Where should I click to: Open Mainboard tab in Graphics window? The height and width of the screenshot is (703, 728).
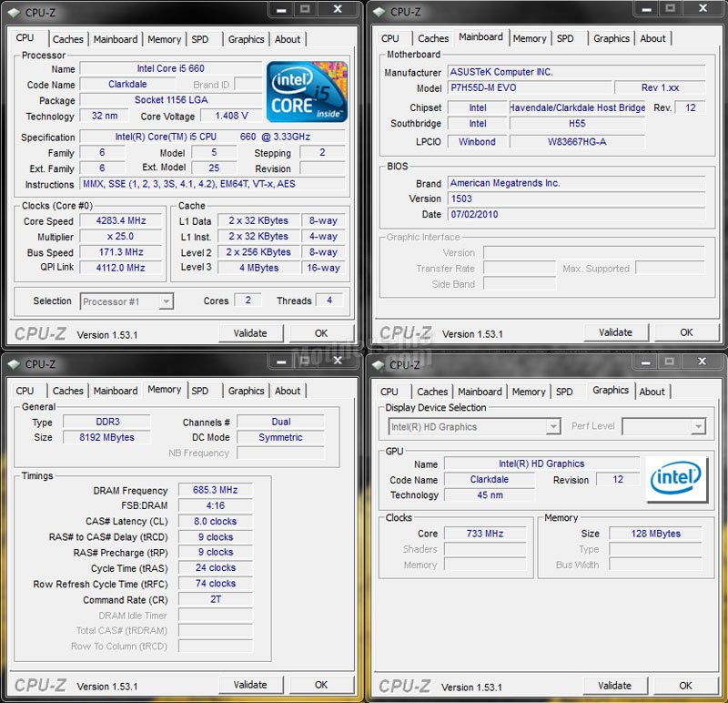click(x=480, y=392)
